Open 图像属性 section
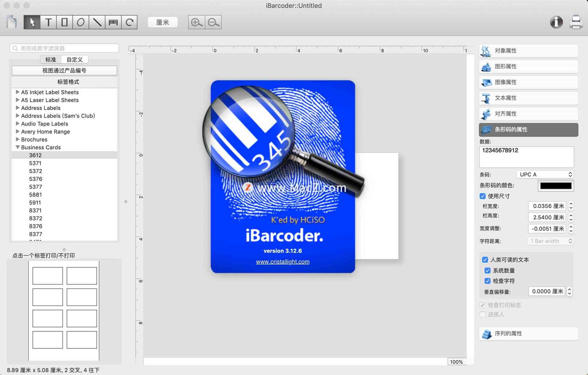 click(529, 82)
